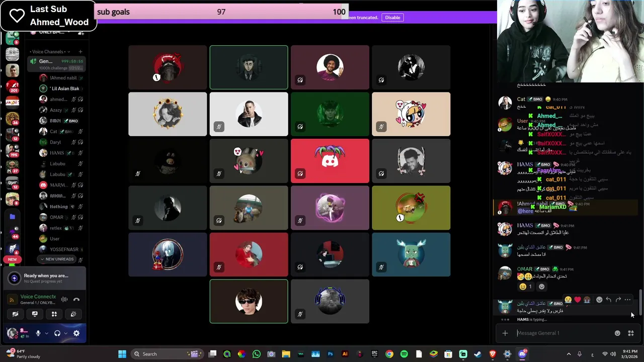Select retlex in voice member list
The width and height of the screenshot is (644, 362).
click(60, 228)
